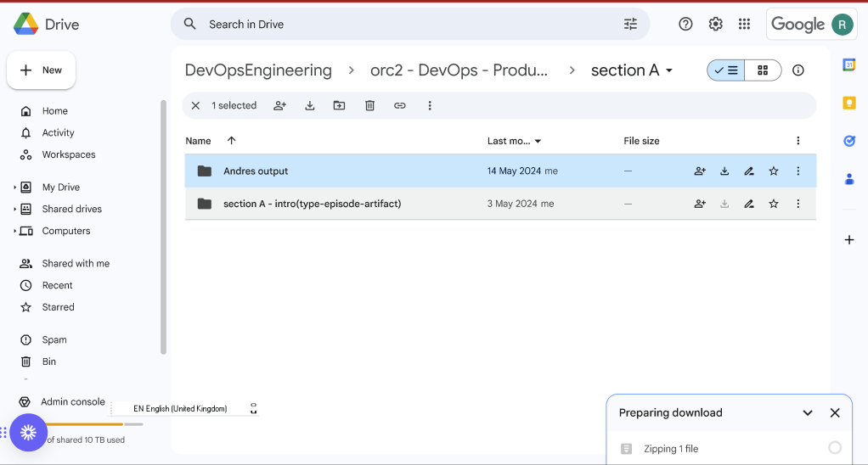Focus the Search in Drive field
The image size is (868, 465).
pyautogui.click(x=409, y=25)
